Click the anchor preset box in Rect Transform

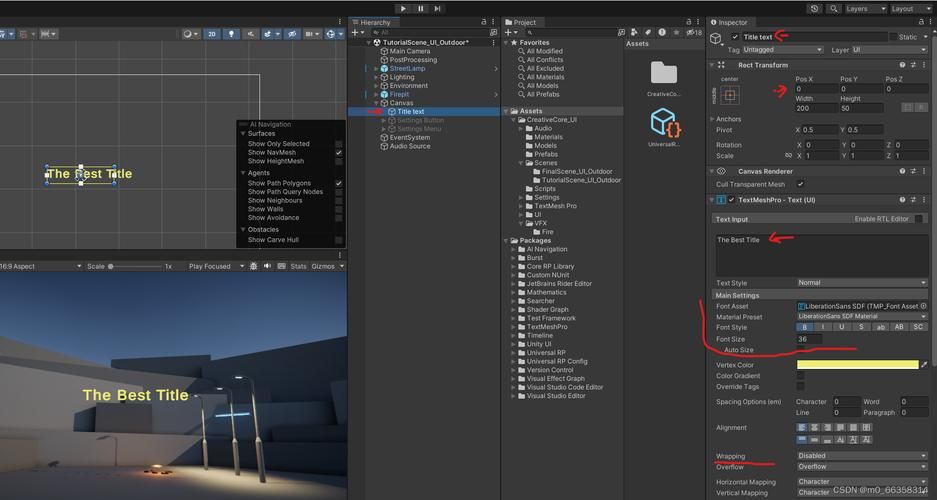[730, 95]
